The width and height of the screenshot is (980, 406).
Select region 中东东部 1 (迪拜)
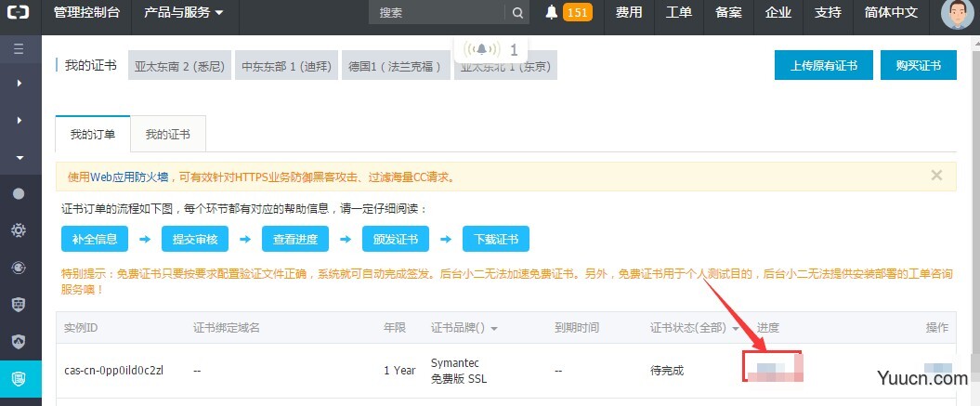pyautogui.click(x=286, y=66)
